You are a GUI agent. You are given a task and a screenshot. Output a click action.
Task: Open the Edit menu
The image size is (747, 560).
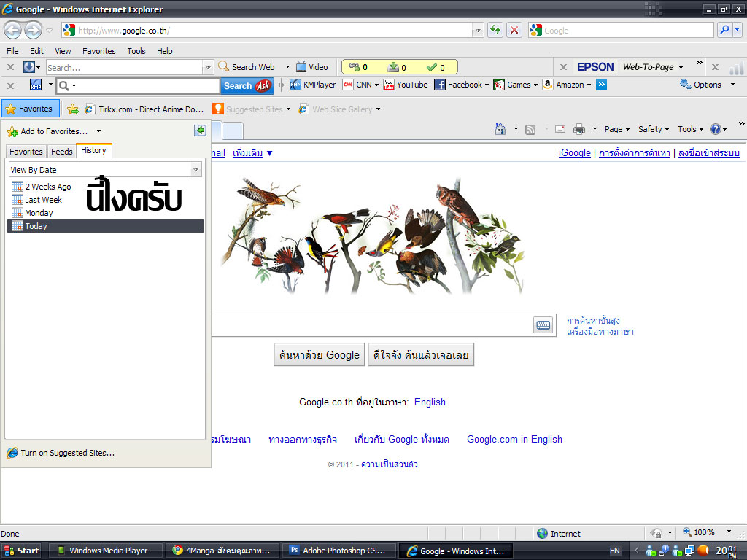[x=36, y=51]
